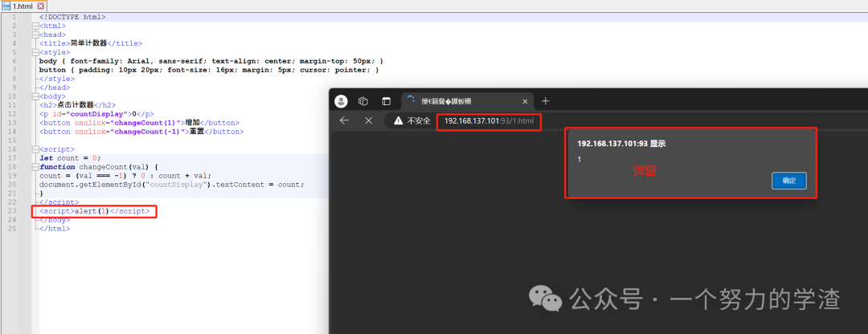
Task: Open the browser profile avatar icon
Action: click(x=342, y=101)
